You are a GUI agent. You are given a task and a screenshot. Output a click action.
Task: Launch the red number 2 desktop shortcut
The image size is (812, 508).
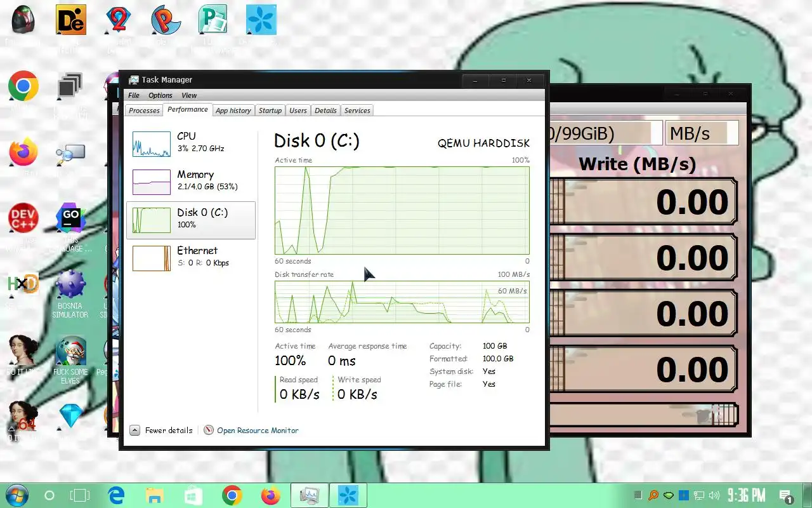[x=118, y=20]
